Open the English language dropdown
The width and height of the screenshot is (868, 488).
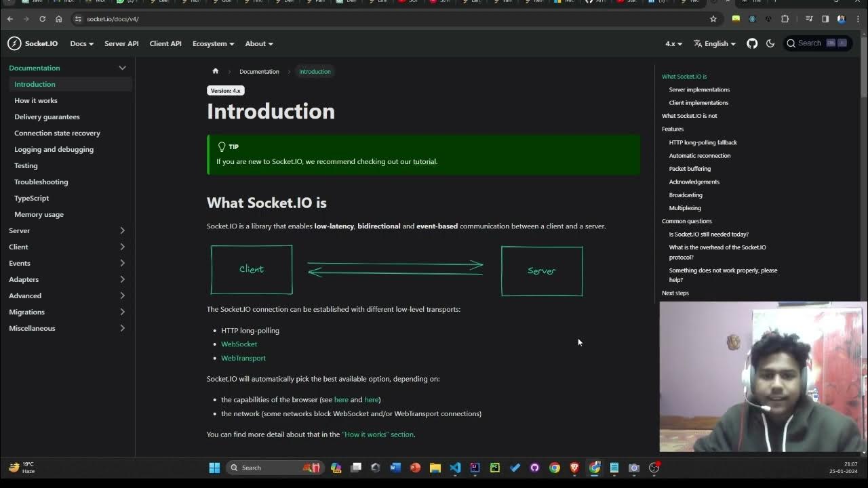click(x=715, y=43)
